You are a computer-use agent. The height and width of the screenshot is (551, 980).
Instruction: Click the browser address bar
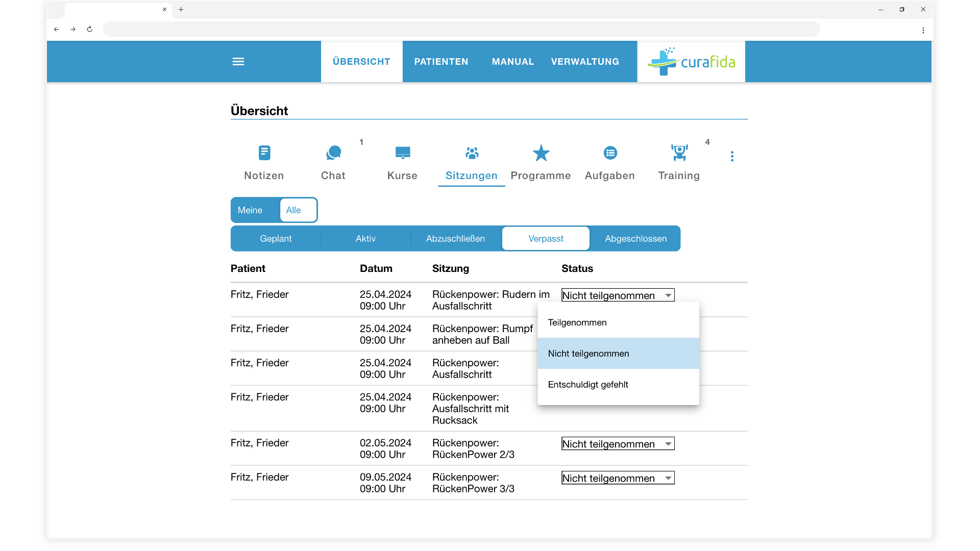tap(461, 29)
